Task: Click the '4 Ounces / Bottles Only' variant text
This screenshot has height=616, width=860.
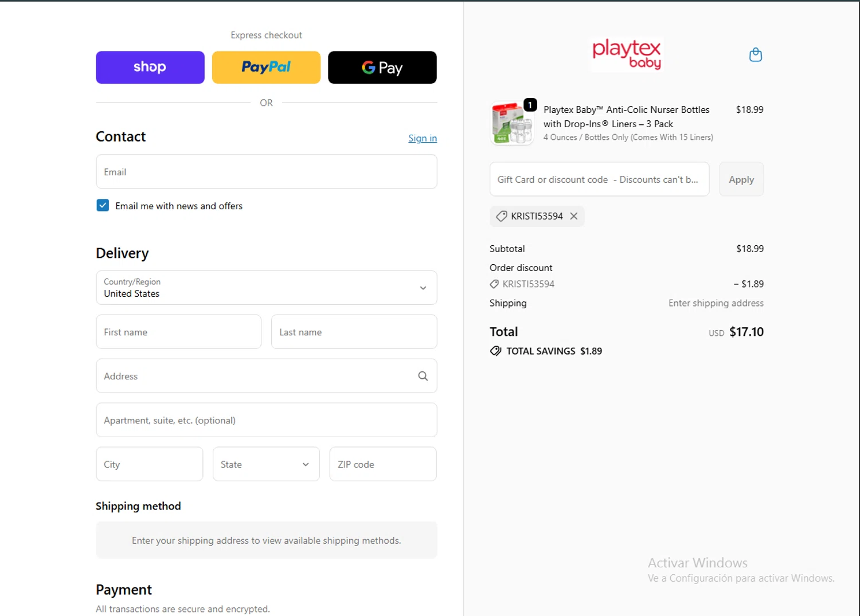Action: pos(628,138)
